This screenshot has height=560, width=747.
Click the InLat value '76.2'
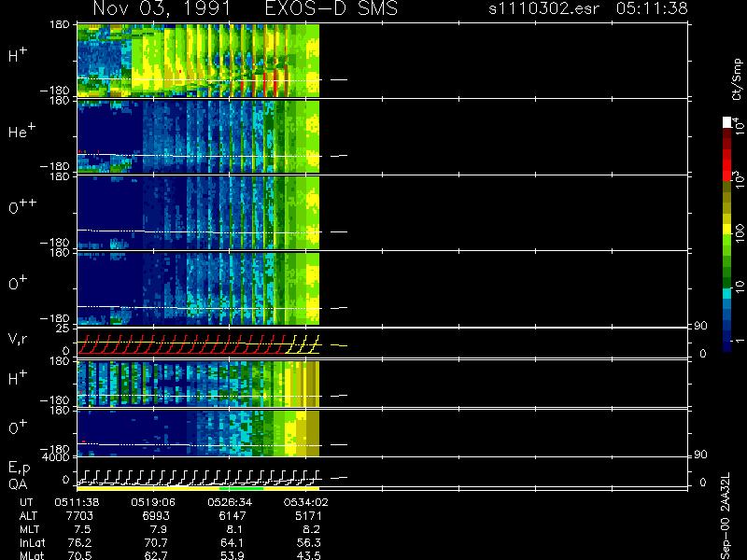79,543
